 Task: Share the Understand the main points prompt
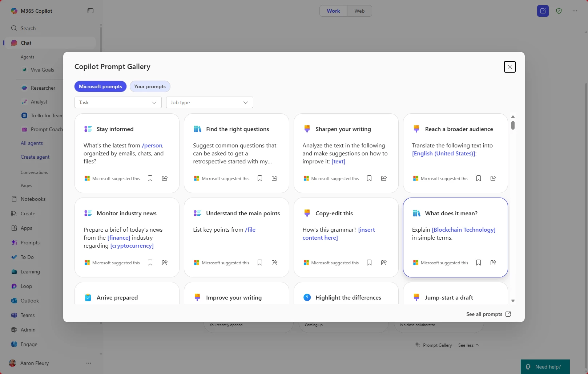[274, 263]
